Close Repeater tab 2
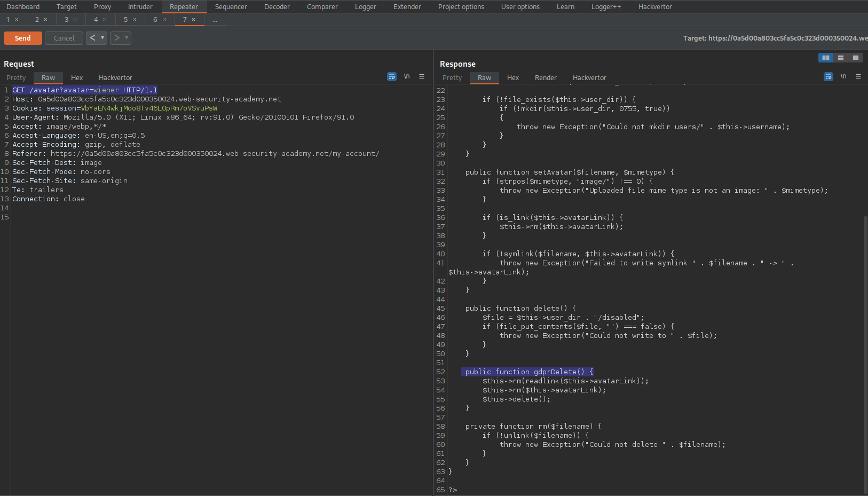Image resolution: width=868 pixels, height=496 pixels. point(46,20)
